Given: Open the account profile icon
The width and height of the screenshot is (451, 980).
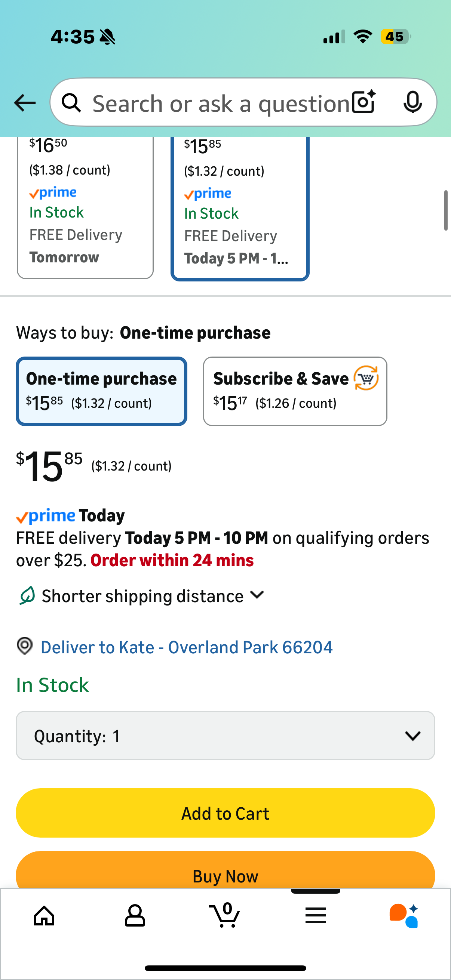Looking at the screenshot, I should pos(135,915).
